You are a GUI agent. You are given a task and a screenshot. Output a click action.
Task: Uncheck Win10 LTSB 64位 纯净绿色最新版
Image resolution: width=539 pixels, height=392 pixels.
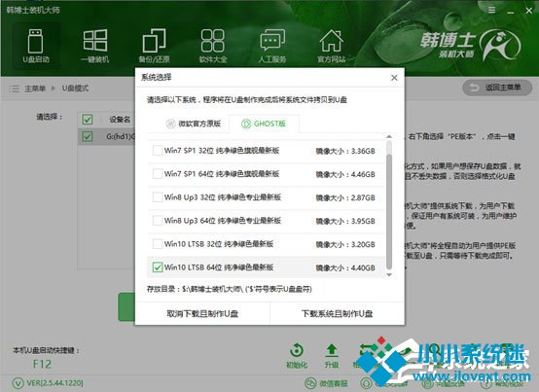click(x=158, y=267)
